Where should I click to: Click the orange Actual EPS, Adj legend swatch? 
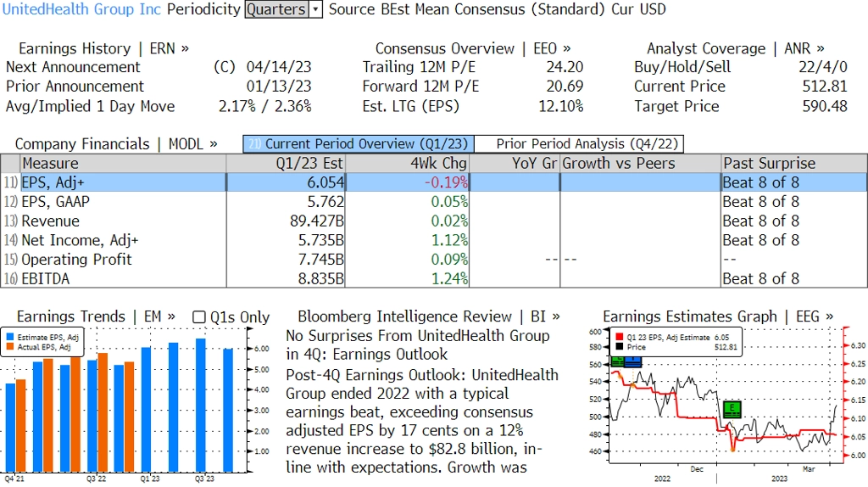point(10,347)
